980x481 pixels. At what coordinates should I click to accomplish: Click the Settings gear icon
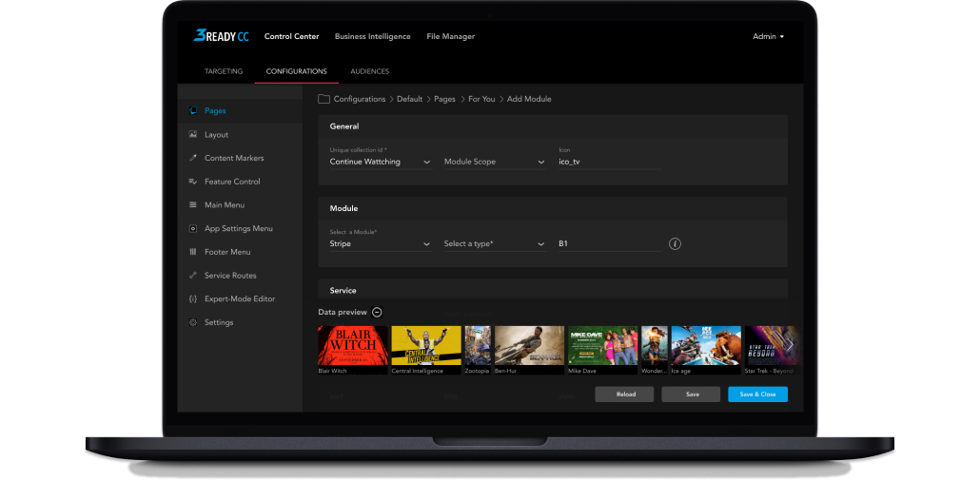click(193, 322)
